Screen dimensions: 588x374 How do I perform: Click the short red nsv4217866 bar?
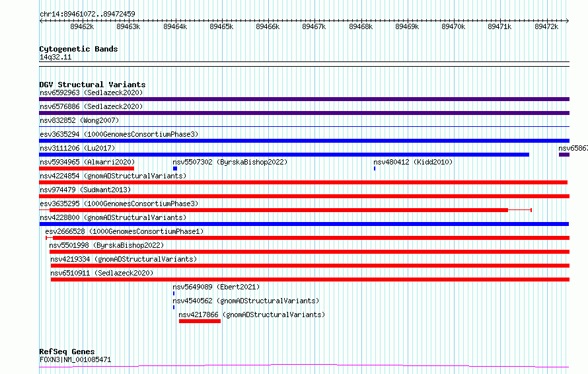click(200, 321)
